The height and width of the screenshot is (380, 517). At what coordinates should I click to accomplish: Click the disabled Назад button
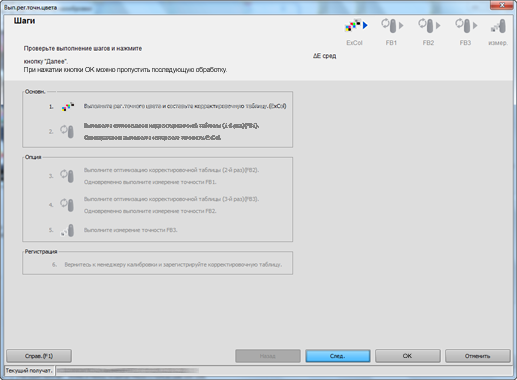point(268,356)
